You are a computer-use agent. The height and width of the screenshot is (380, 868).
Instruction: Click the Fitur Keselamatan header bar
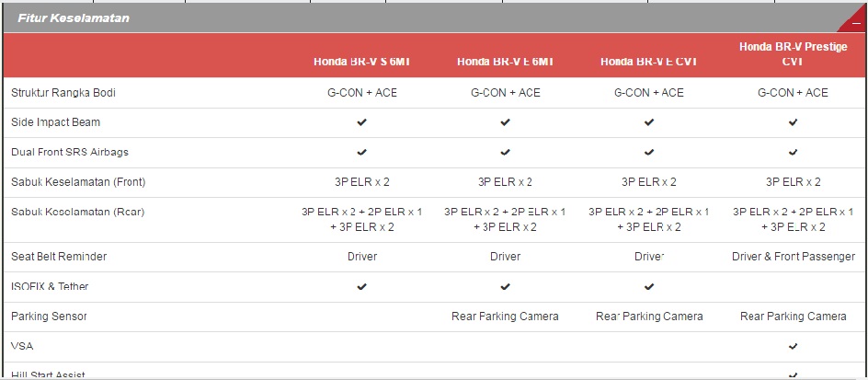pos(434,18)
